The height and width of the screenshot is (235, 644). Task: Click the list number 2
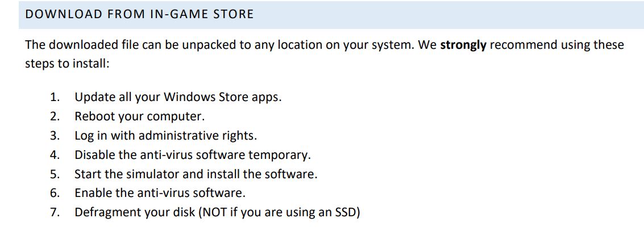point(55,116)
